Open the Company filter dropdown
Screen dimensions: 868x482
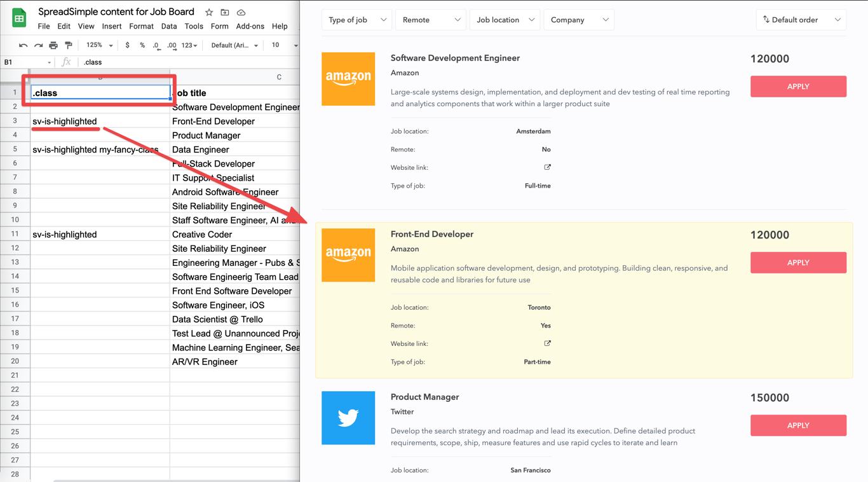(578, 20)
